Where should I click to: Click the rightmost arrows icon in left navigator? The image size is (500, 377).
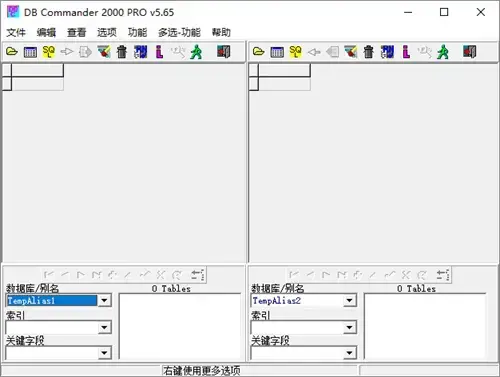tap(198, 275)
